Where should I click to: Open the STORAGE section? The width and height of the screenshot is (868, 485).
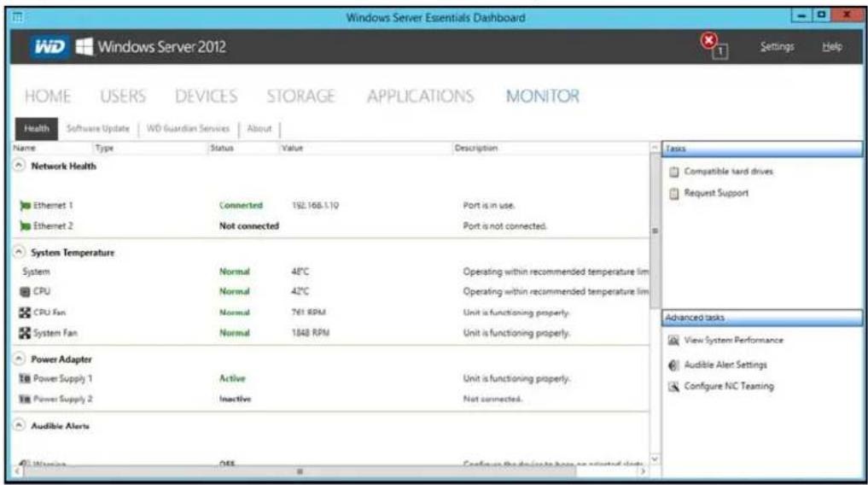click(x=300, y=96)
